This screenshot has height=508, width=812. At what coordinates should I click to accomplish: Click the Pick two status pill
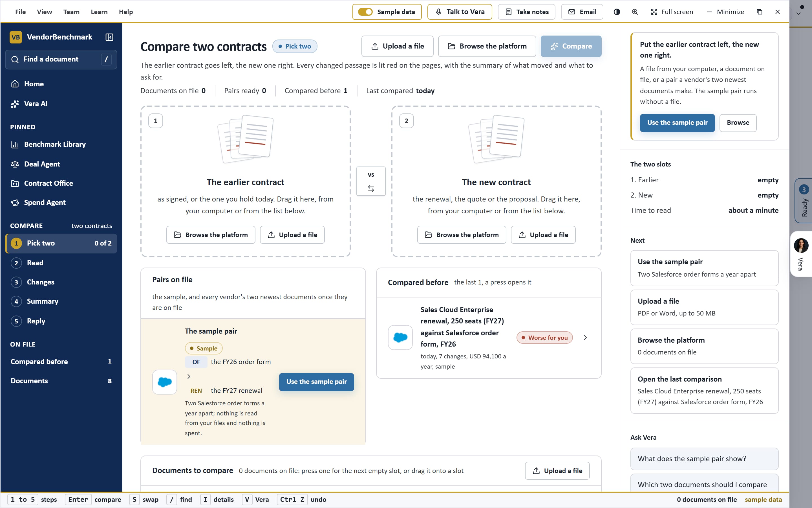(x=295, y=46)
